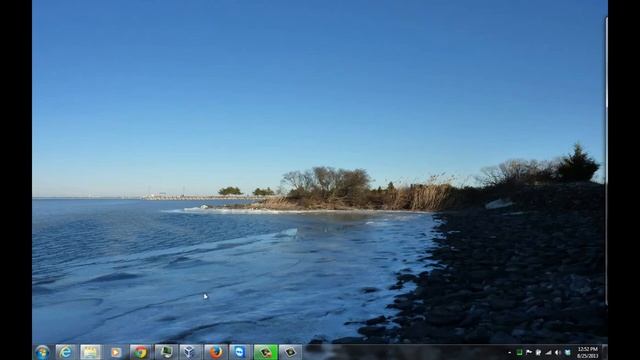
Task: Open the volume speaker tray icon
Action: pyautogui.click(x=558, y=352)
